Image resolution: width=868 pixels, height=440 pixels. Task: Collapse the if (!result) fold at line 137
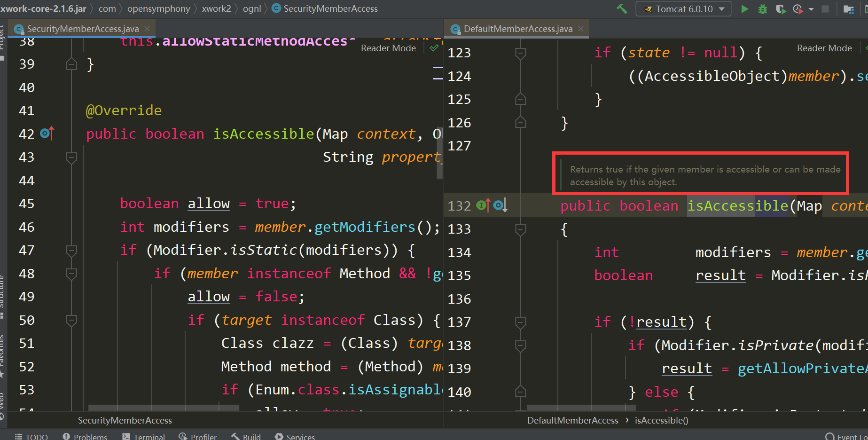tap(520, 322)
